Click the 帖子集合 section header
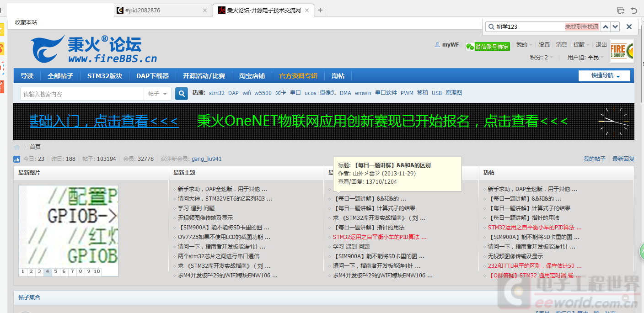 (x=29, y=297)
